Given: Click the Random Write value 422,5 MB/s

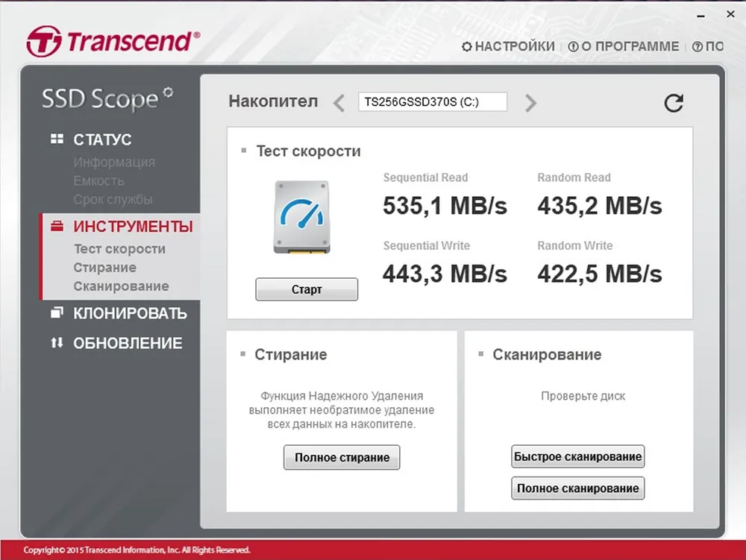Looking at the screenshot, I should 600,274.
